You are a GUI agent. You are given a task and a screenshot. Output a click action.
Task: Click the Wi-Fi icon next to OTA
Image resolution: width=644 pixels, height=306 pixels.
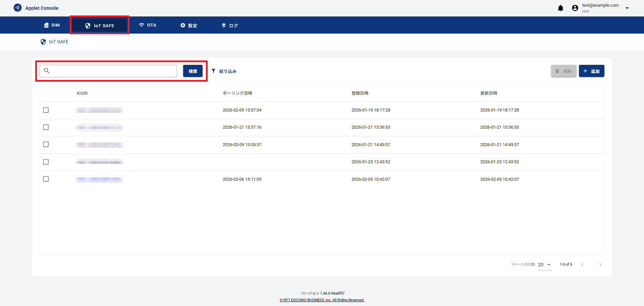141,25
